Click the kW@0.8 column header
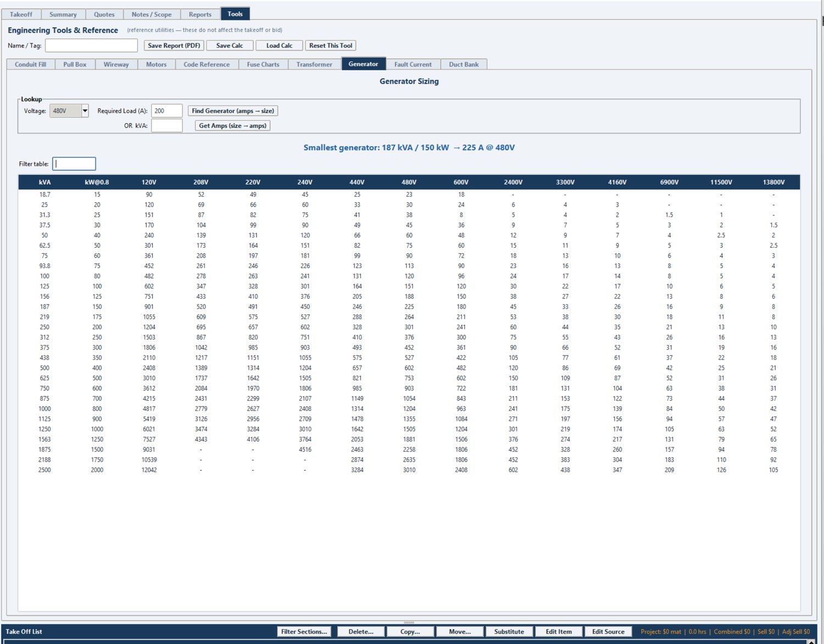 point(97,182)
